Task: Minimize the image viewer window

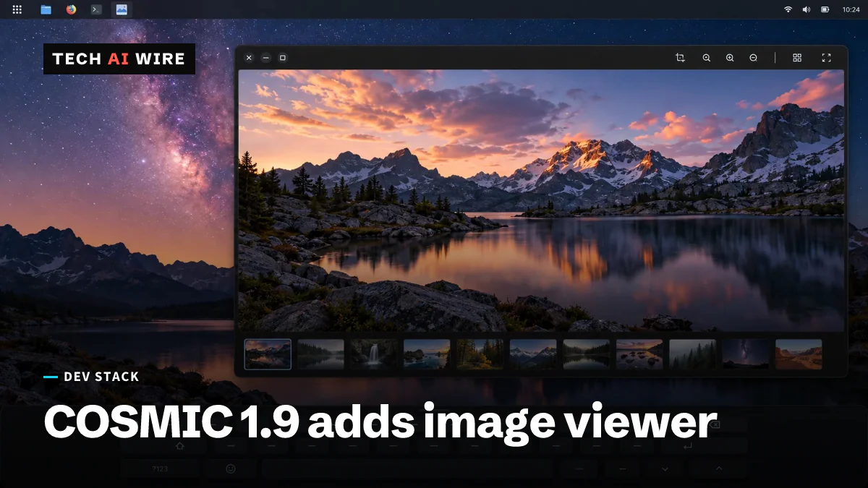Action: point(266,58)
